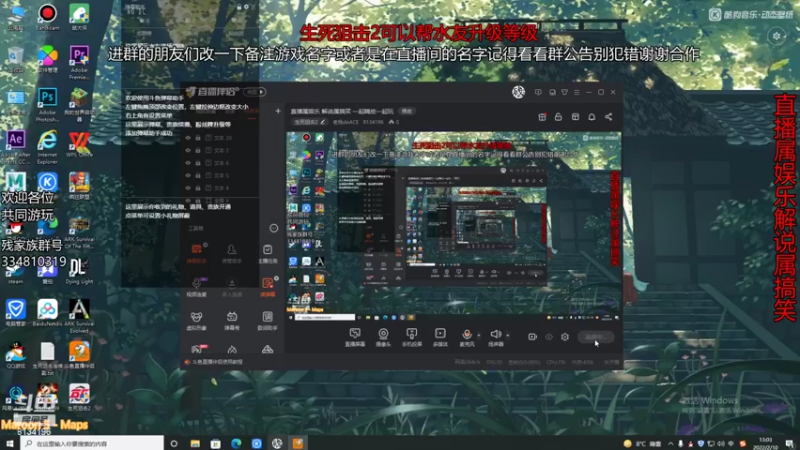
Task: Show hidden tray icons arrow
Action: click(670, 444)
